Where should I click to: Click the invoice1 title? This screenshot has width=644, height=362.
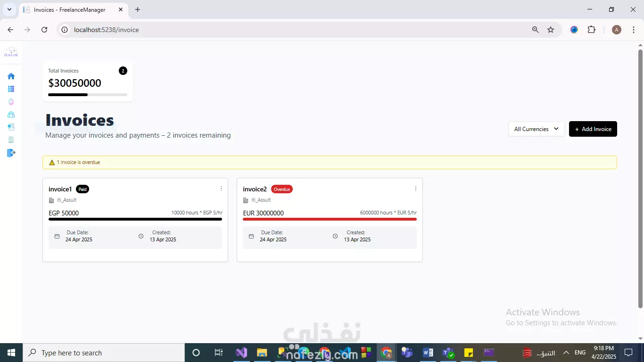coord(60,189)
